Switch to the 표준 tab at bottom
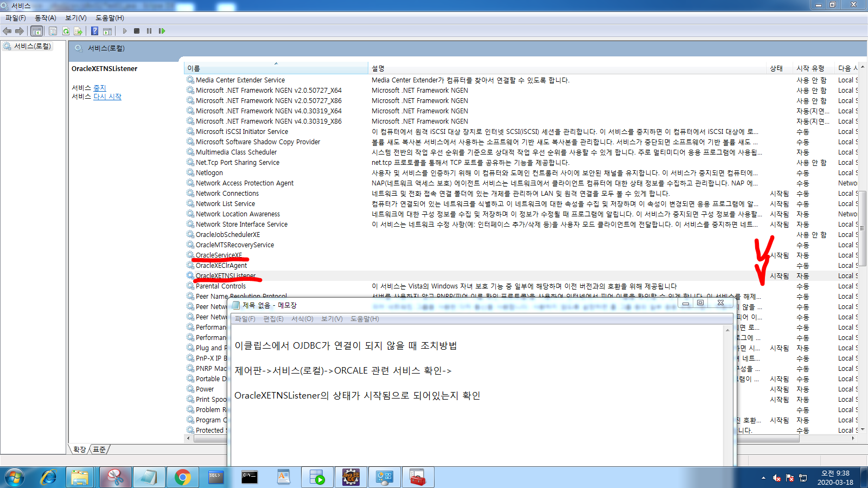 click(99, 450)
